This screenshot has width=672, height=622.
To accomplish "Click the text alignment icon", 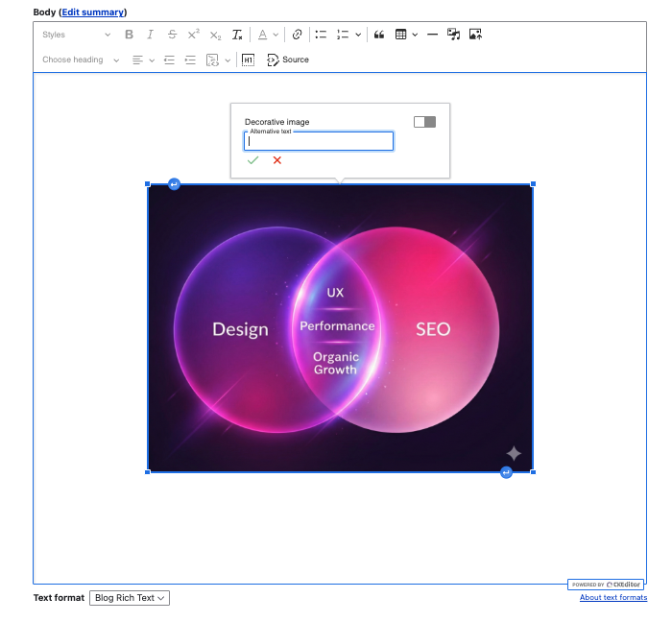I will (x=137, y=60).
